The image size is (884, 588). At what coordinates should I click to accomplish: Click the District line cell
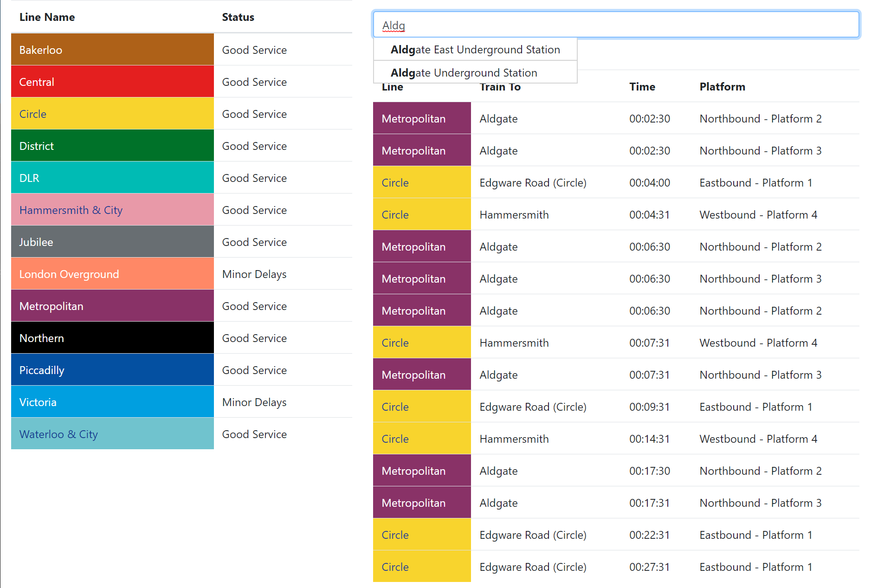[x=112, y=146]
